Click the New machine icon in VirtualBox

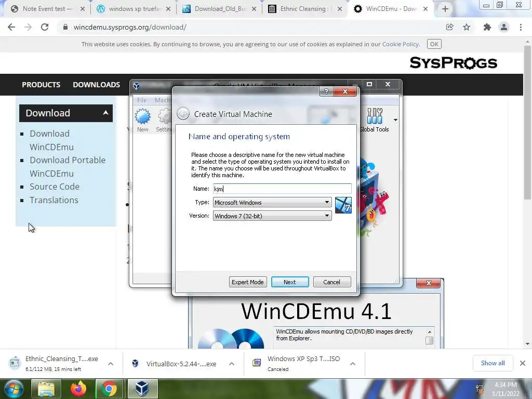(x=142, y=120)
